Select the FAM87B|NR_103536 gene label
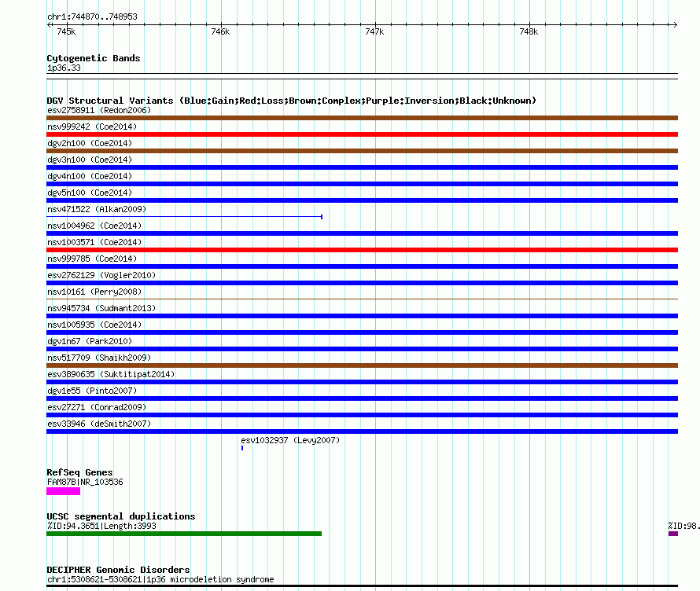This screenshot has width=700, height=591. pos(85,483)
